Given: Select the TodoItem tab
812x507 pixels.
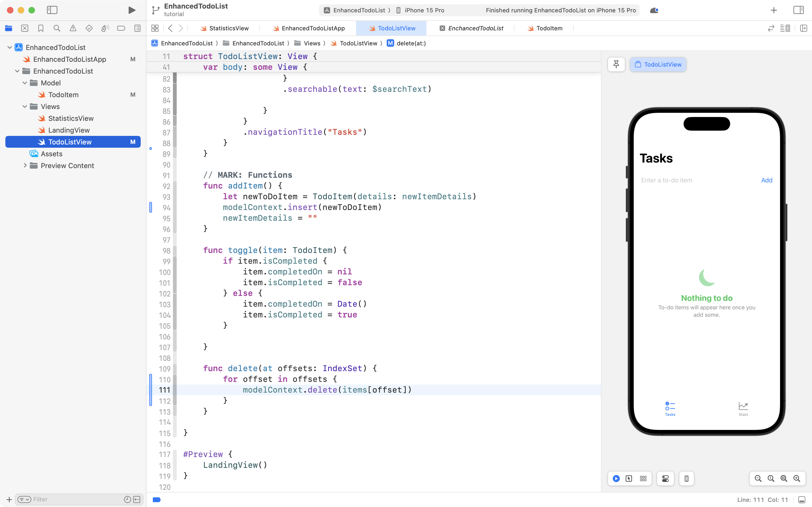Looking at the screenshot, I should tap(549, 28).
